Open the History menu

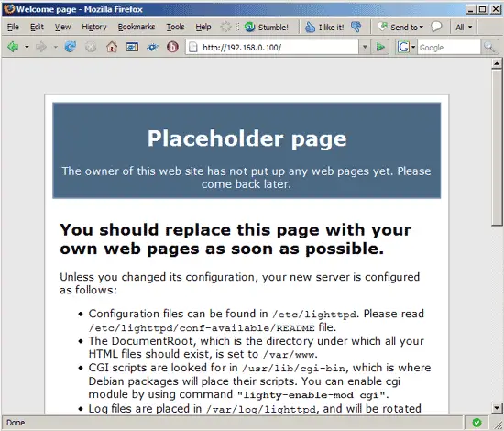click(94, 27)
